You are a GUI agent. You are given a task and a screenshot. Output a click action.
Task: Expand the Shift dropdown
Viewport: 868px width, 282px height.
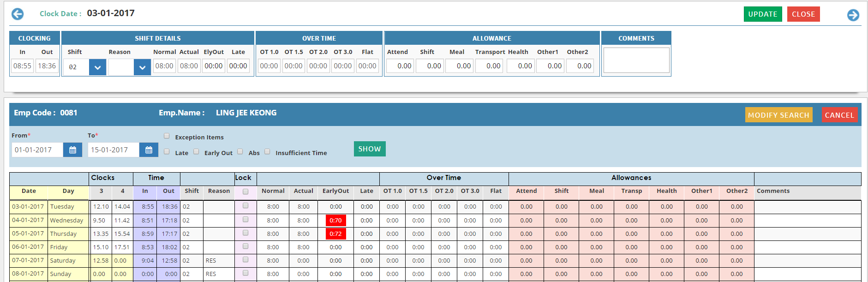[97, 67]
